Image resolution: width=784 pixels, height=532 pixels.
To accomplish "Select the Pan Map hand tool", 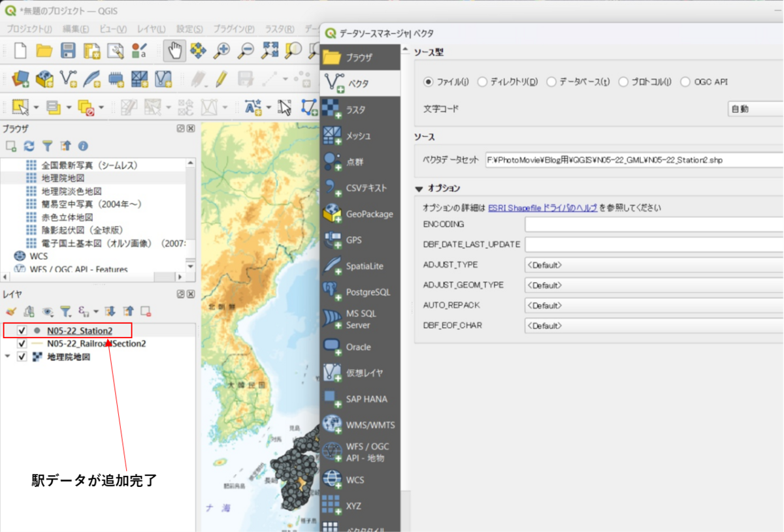I will coord(174,50).
